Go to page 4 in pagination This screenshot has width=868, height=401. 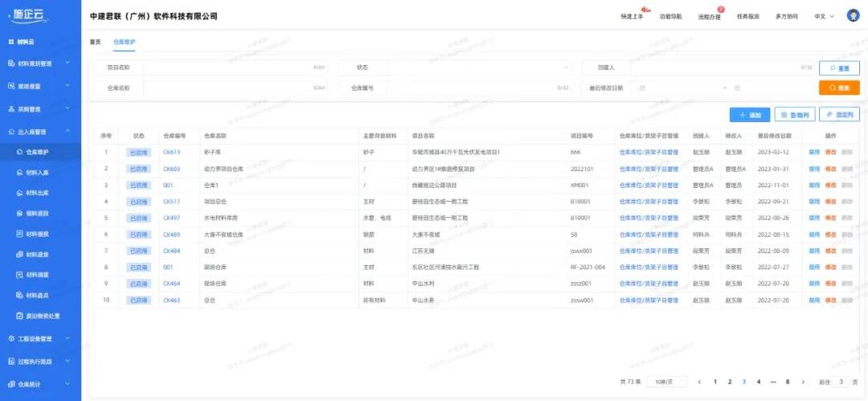pos(759,382)
